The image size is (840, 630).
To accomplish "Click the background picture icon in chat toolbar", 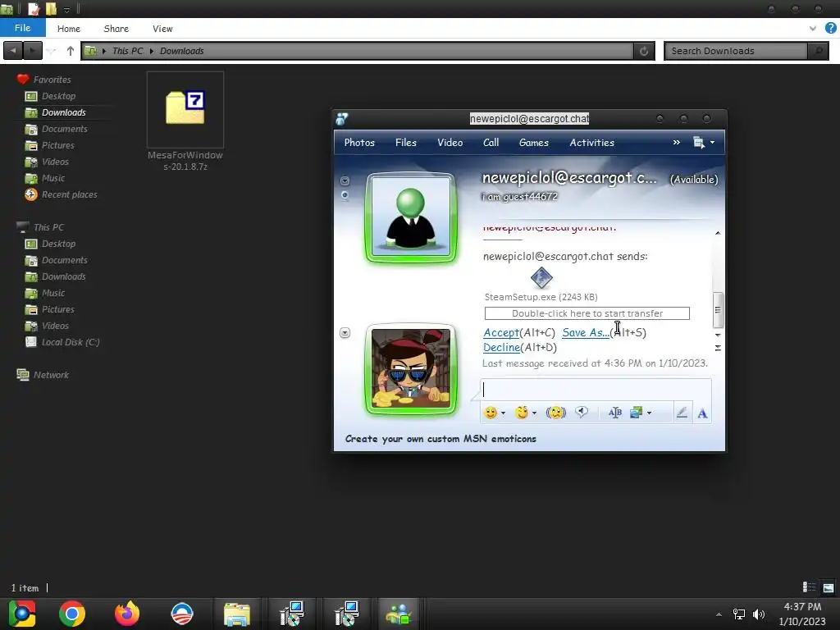I will click(636, 413).
